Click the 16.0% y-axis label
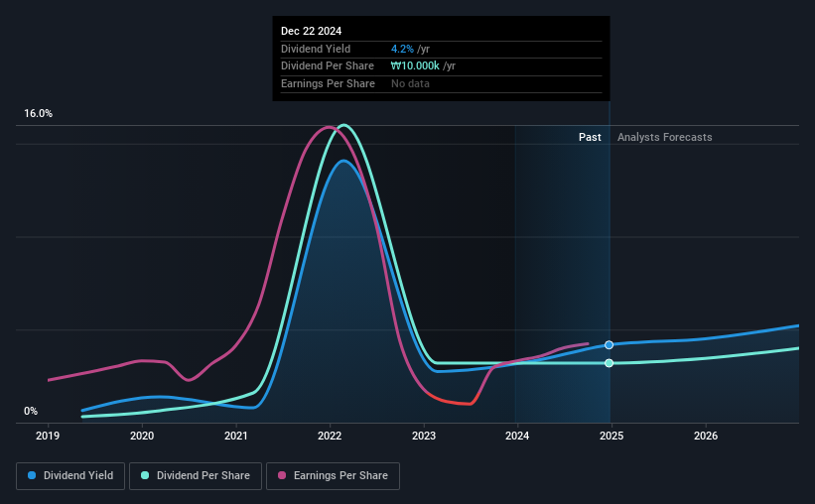The width and height of the screenshot is (815, 504). point(38,114)
